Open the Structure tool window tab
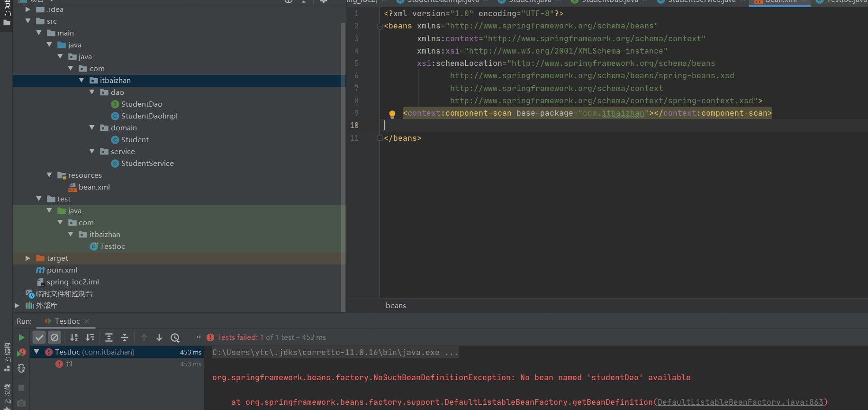Screen dimensions: 868x410 7,358
